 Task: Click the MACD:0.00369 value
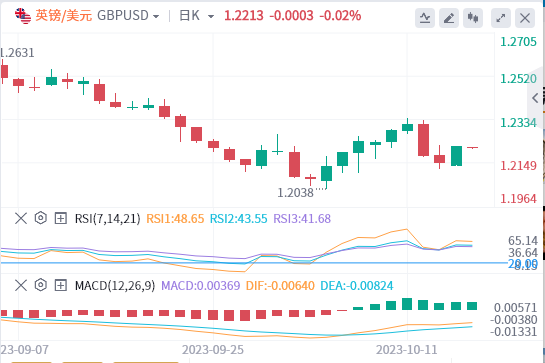pos(201,286)
